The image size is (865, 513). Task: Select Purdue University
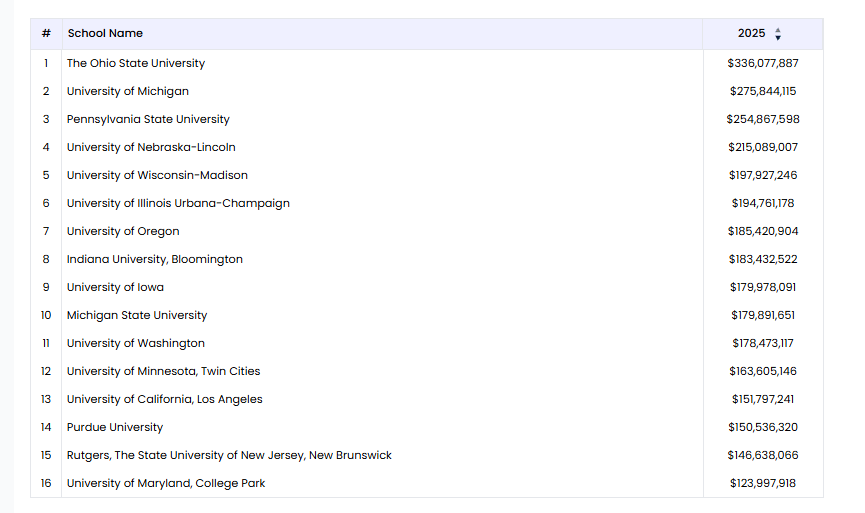(115, 428)
